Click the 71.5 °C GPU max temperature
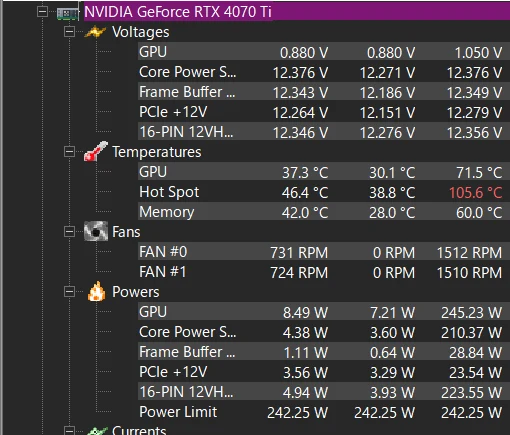Screen dimensions: 510x435 coord(479,173)
